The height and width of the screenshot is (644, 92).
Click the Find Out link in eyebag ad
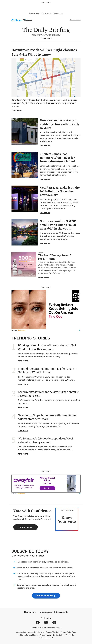[x=55, y=316]
